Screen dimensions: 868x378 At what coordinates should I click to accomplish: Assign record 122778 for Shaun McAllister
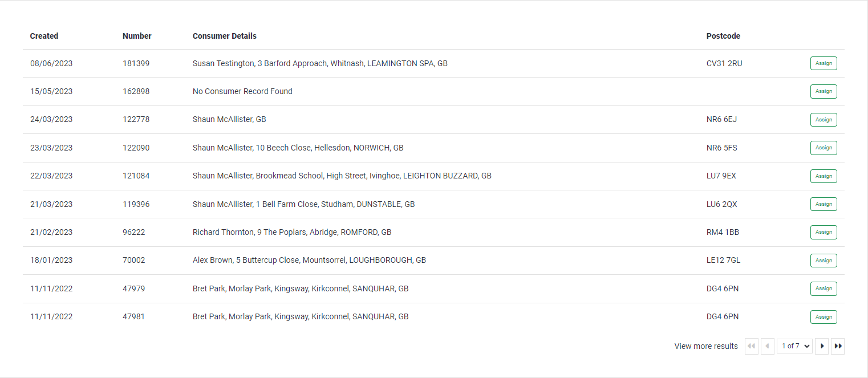coord(824,120)
